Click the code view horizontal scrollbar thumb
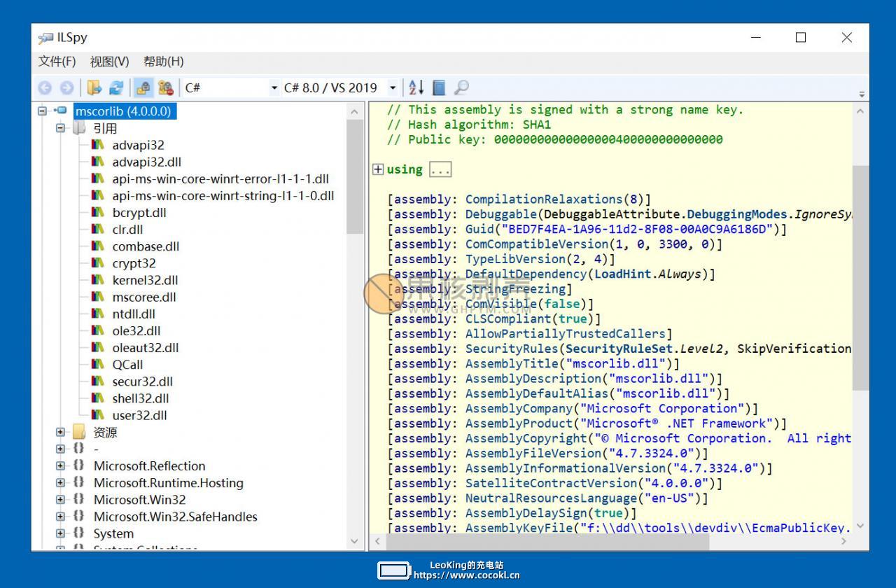896x588 pixels. 547,540
